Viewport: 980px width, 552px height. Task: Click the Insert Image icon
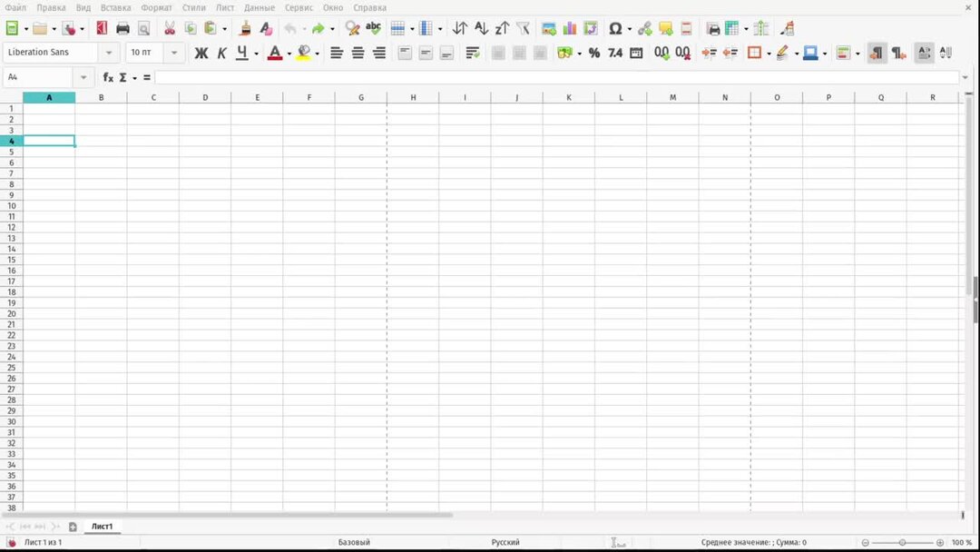pos(549,28)
